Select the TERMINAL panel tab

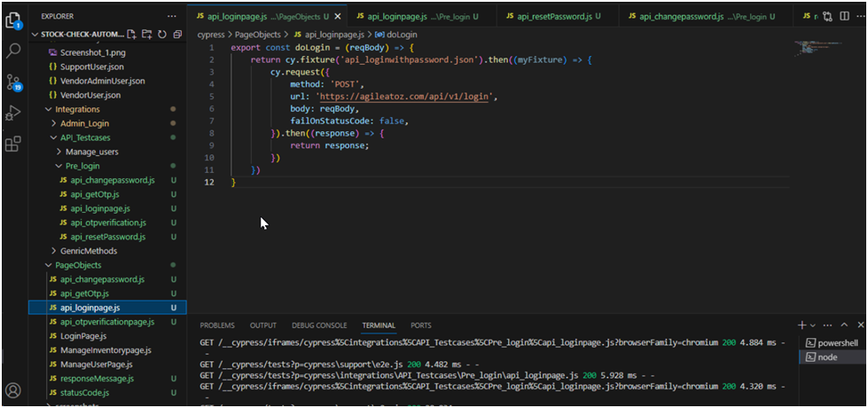click(379, 326)
